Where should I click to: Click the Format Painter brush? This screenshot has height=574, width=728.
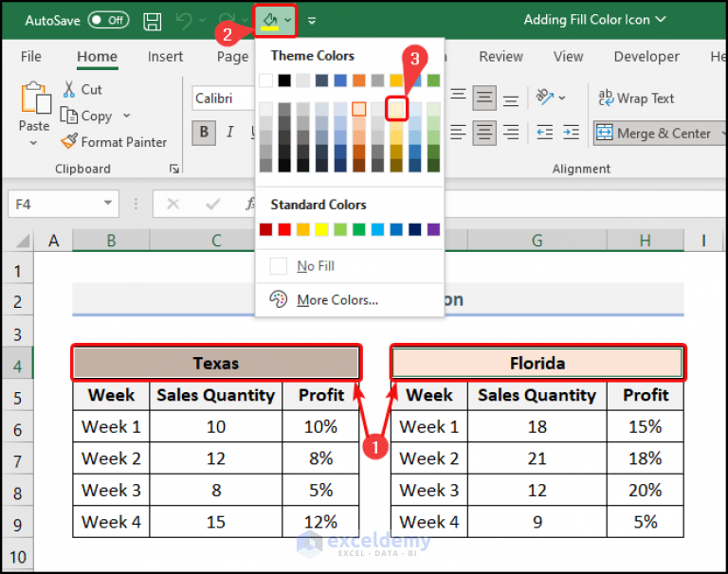[x=69, y=141]
